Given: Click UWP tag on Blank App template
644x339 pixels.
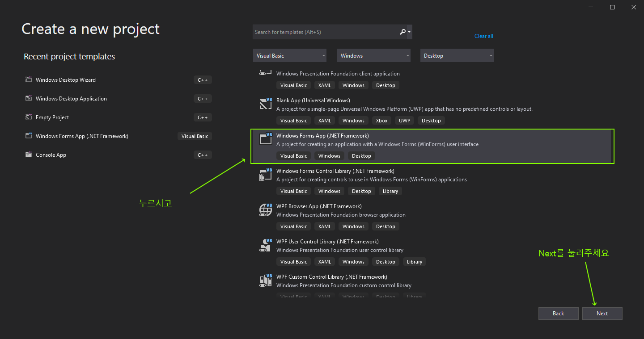Looking at the screenshot, I should [405, 121].
